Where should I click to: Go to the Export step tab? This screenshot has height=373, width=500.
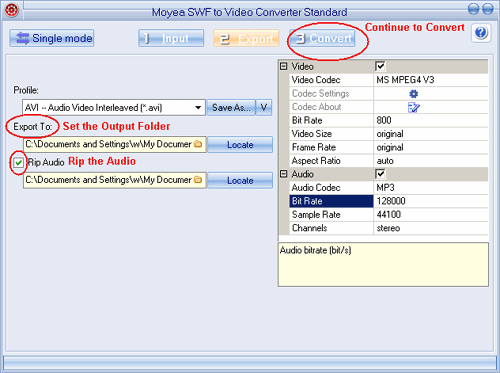click(246, 39)
